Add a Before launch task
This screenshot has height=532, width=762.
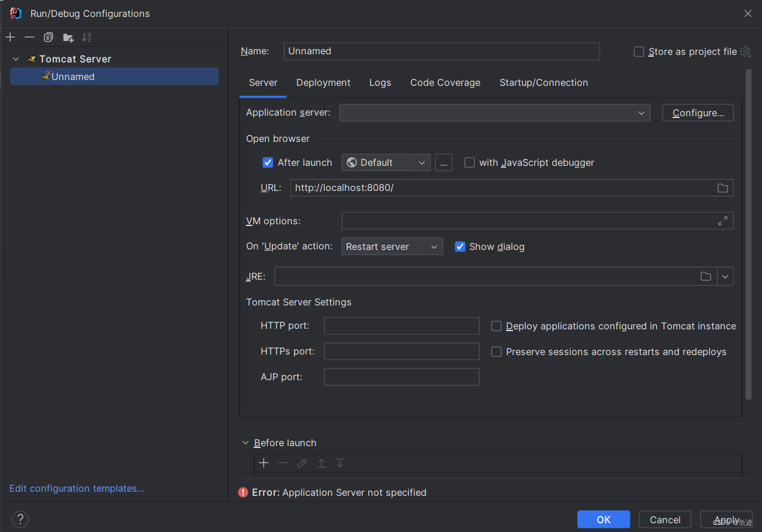264,463
